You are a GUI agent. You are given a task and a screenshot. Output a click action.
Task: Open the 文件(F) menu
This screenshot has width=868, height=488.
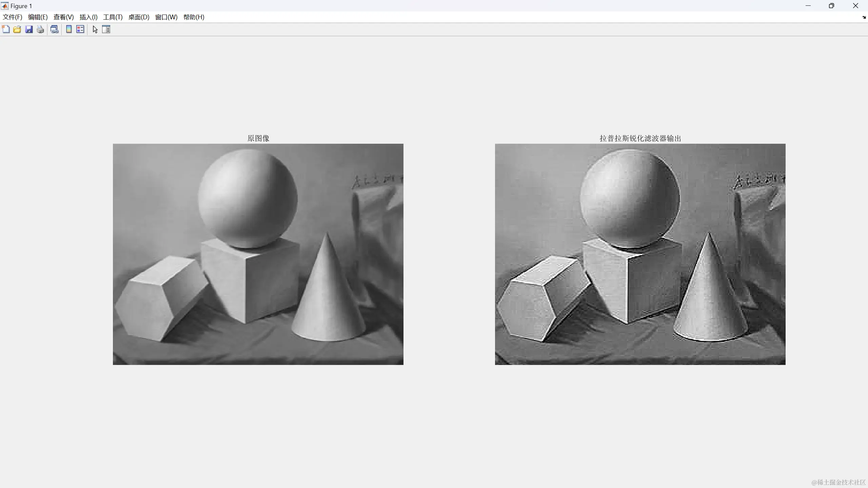pos(13,17)
